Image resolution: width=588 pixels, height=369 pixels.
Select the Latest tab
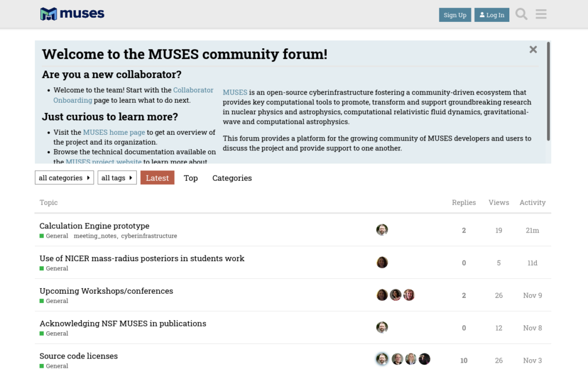(157, 178)
